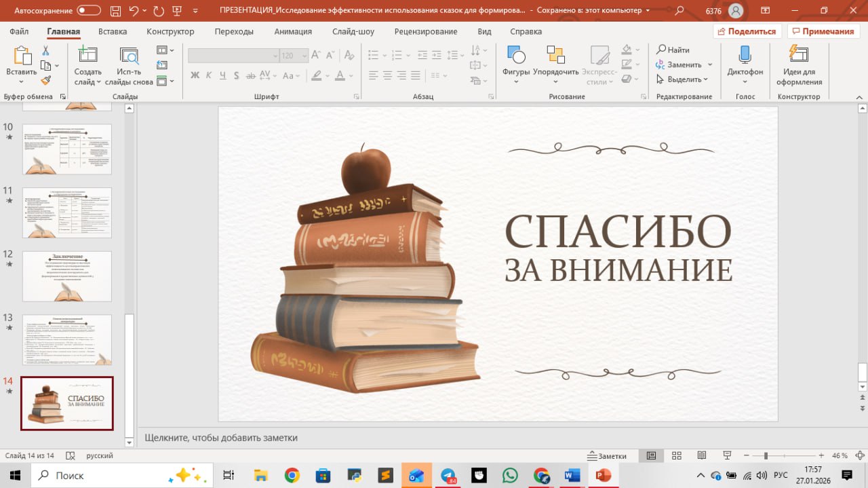Screen dimensions: 868x488
Task: Select Normal view icon in status bar
Action: [x=651, y=455]
